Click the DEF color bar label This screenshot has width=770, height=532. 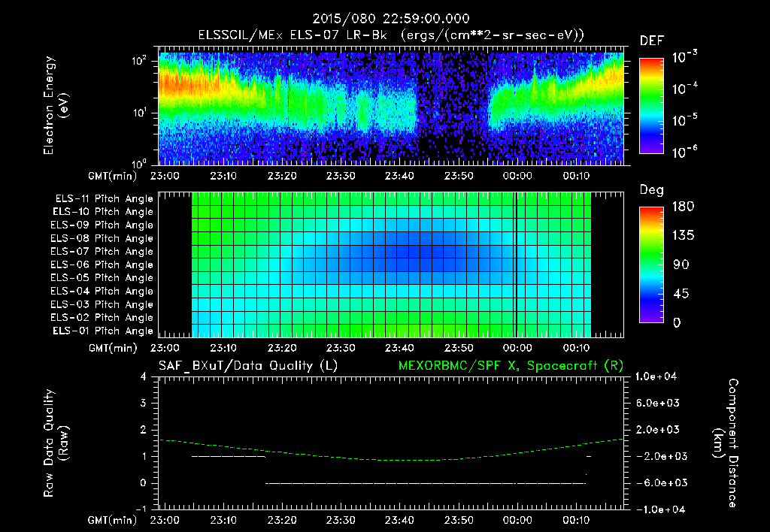(x=652, y=41)
